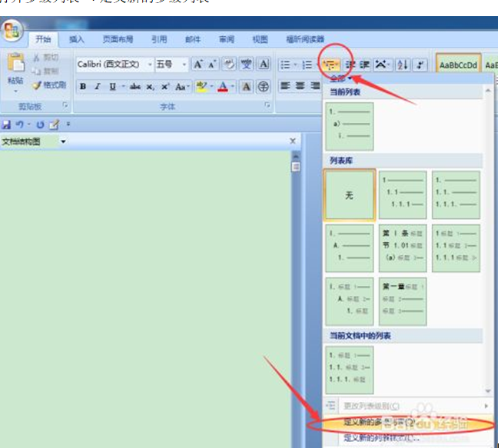Open 更改列表级别 submenu
Screen dimensions: 501x448
tap(407, 406)
